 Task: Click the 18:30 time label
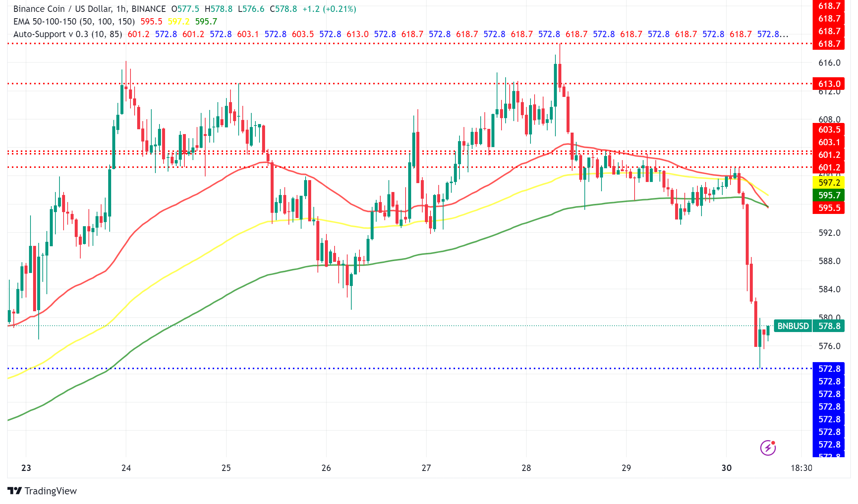click(801, 468)
